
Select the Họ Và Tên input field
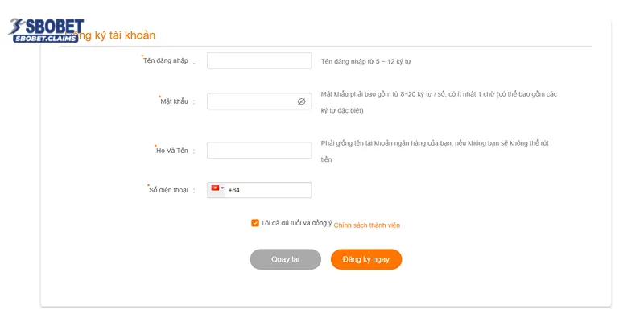(259, 151)
